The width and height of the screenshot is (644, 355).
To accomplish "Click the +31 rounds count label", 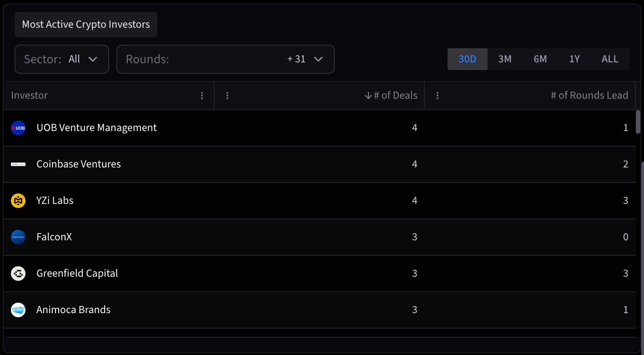I will [297, 59].
